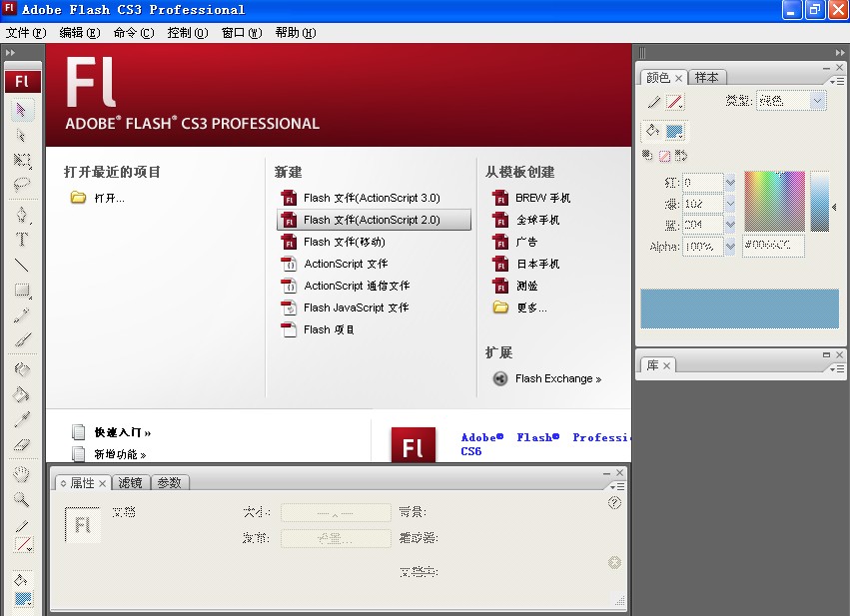Set no color using the red-slash icon
850x616 pixels.
tap(664, 155)
